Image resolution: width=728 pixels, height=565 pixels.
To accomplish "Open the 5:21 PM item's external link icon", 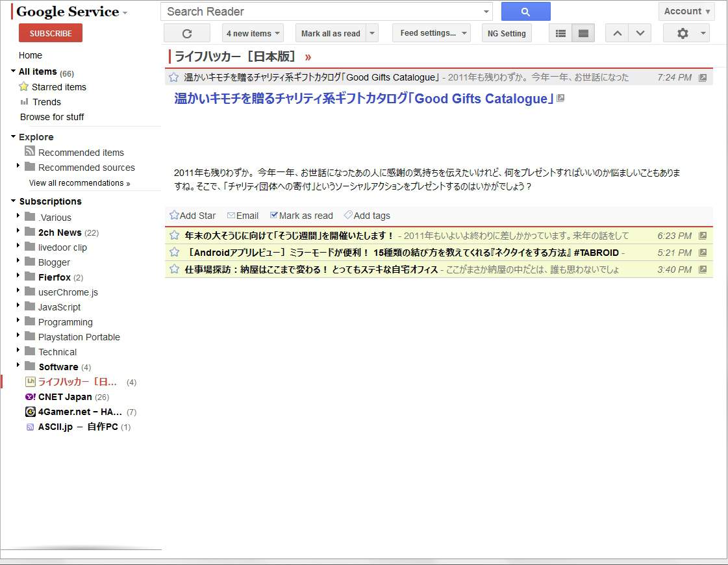I will [x=703, y=253].
